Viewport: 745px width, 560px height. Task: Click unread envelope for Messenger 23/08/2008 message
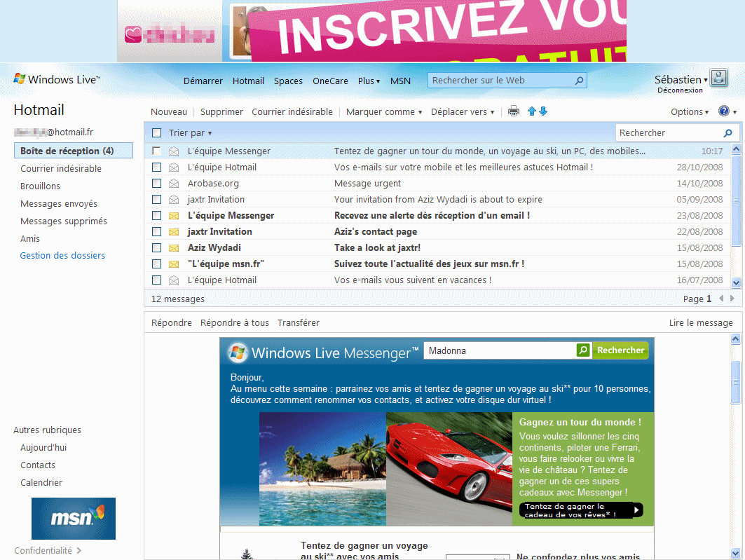coord(174,216)
